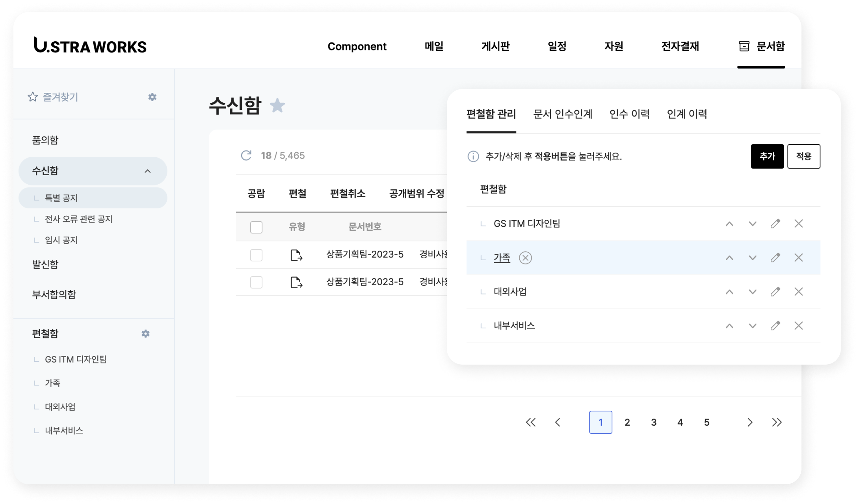Select 임시 공지 in sidebar
Screen dimensions: 859x504
point(61,240)
